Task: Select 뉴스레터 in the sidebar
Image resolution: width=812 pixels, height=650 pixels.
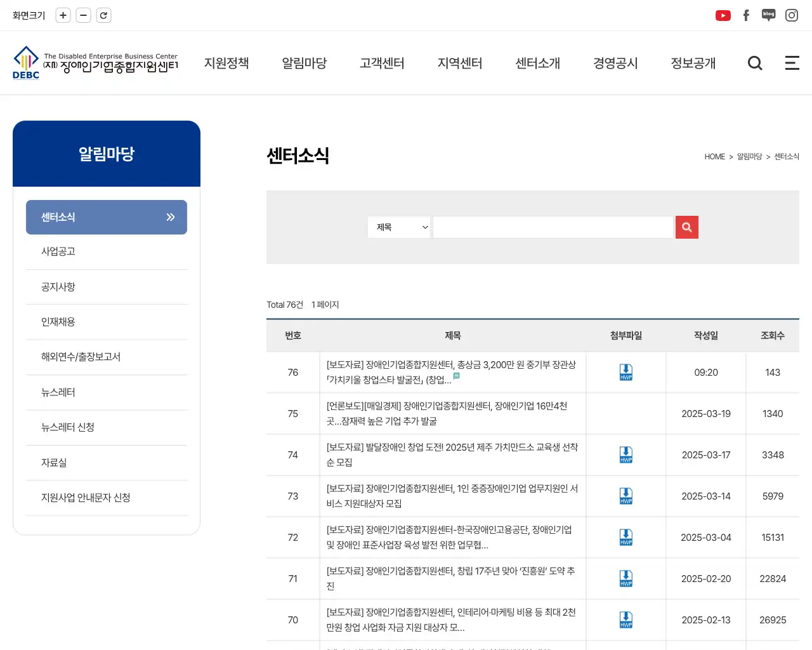Action: point(107,392)
